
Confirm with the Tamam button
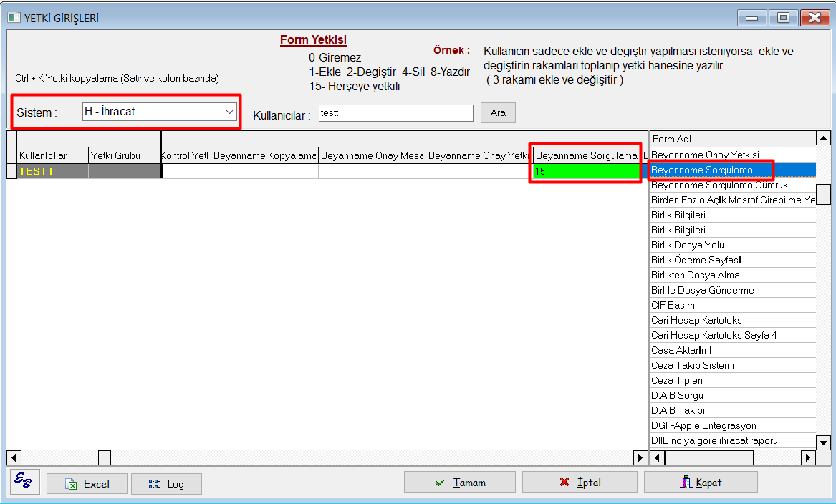click(x=459, y=483)
